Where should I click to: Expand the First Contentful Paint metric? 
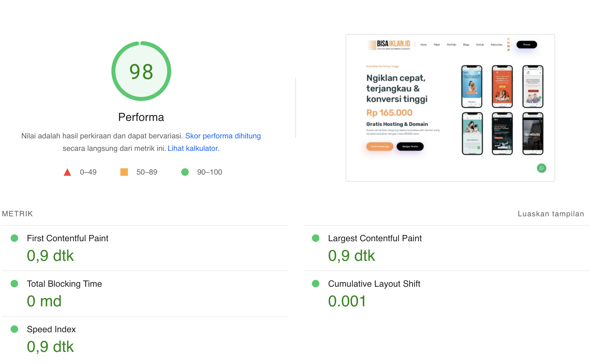[67, 238]
